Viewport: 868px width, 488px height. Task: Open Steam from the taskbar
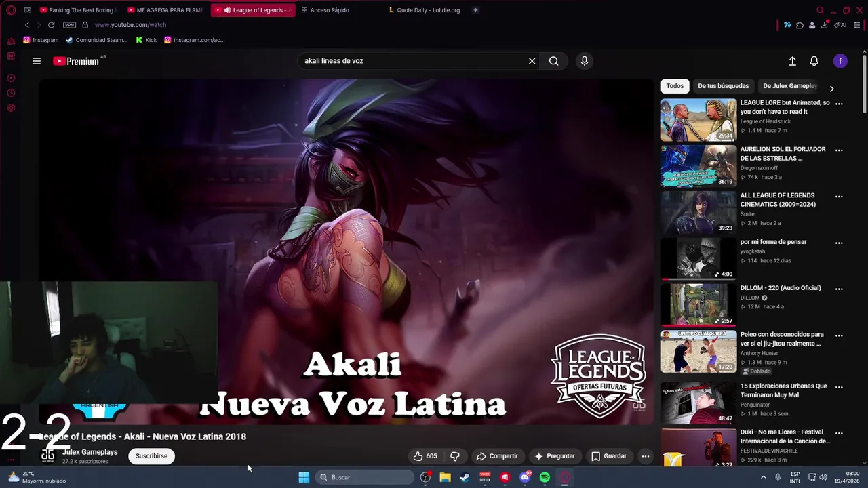(465, 477)
